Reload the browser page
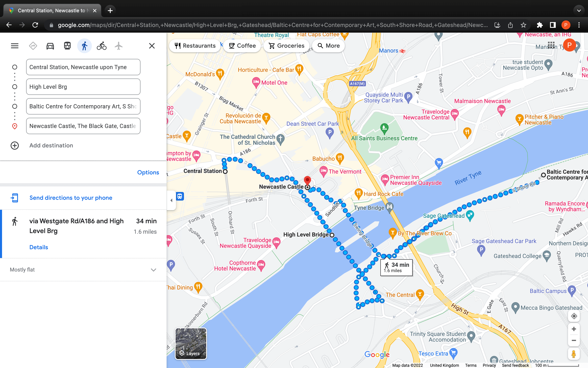The width and height of the screenshot is (588, 368). point(35,25)
